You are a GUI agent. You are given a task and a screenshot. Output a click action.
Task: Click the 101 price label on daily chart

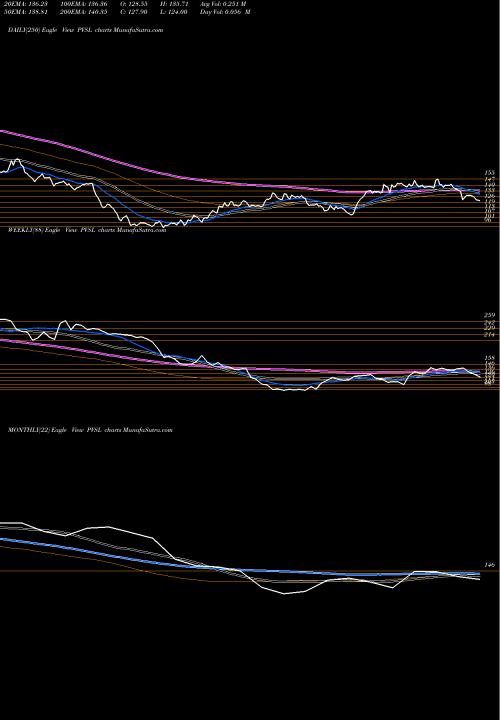[x=489, y=215]
